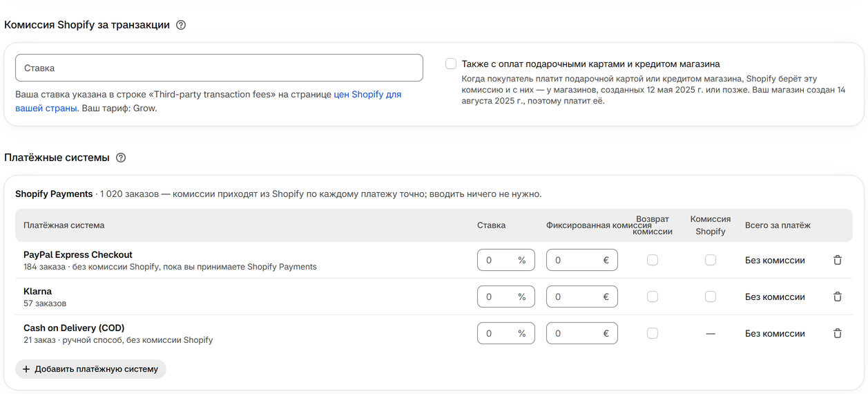Click Комиссия Shopify column header
This screenshot has height=394, width=868.
711,225
